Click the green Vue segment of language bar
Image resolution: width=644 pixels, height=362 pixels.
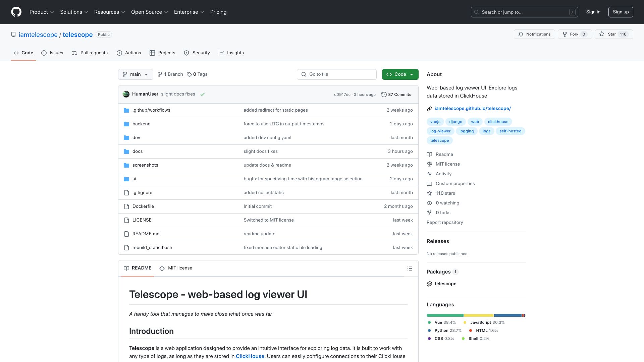click(x=445, y=315)
